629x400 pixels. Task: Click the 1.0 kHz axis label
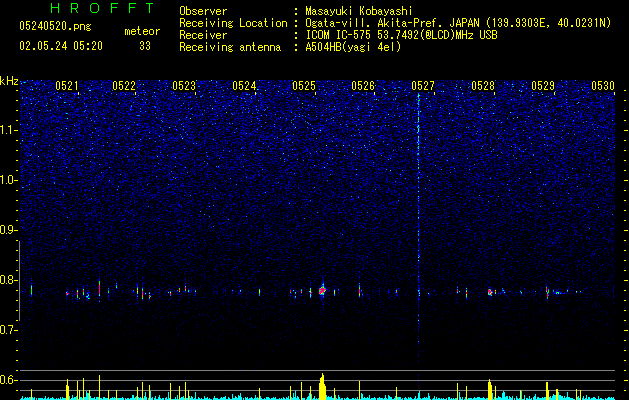9,180
